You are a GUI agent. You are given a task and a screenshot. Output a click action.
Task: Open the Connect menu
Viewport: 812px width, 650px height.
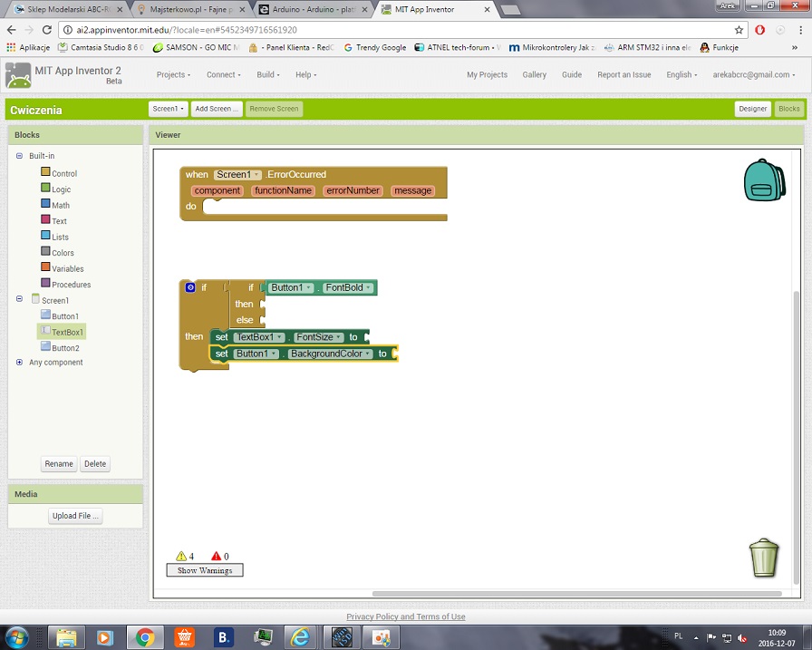pos(223,74)
